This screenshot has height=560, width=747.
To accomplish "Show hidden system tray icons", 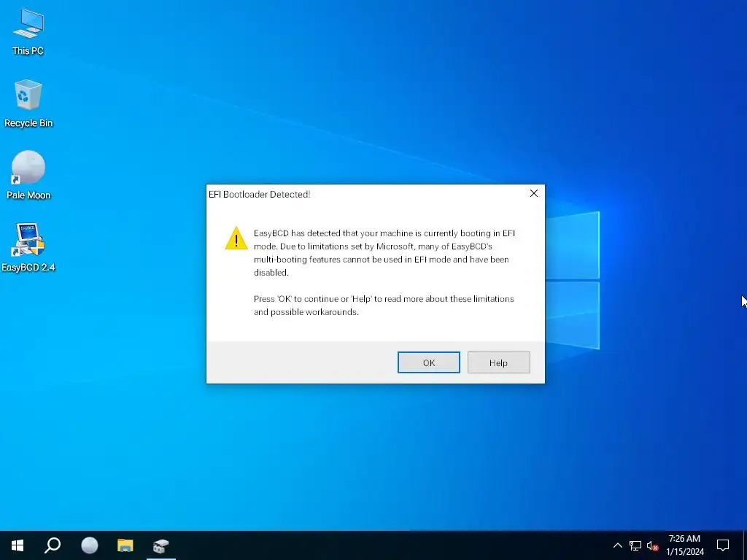I will (x=617, y=545).
